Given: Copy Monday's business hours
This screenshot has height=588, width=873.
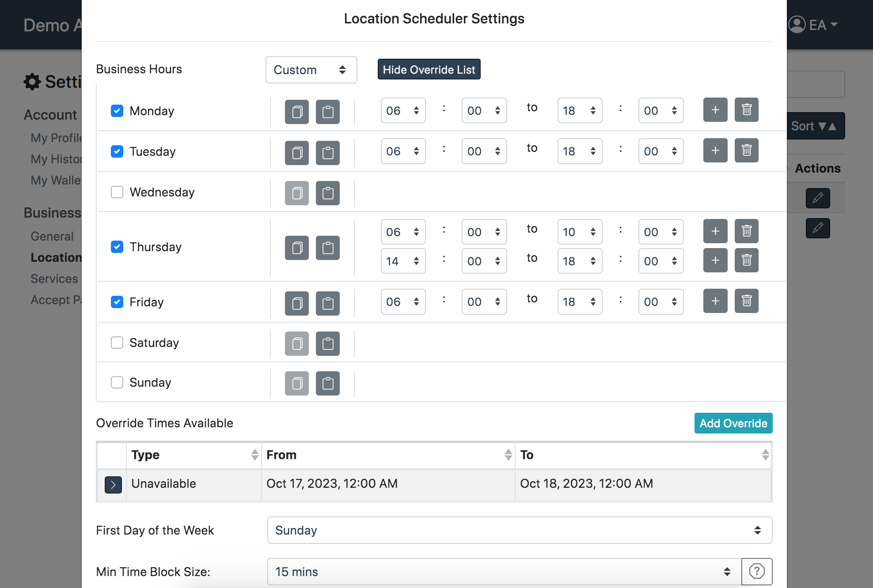Looking at the screenshot, I should (x=296, y=111).
